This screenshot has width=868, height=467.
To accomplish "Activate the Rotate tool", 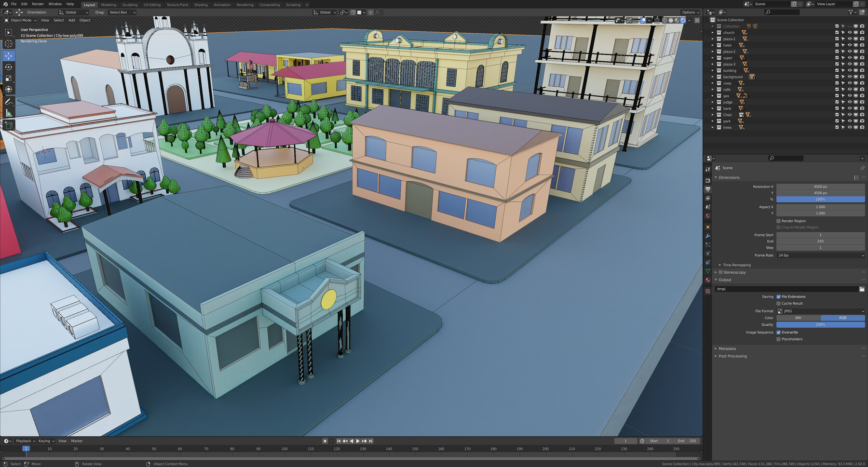I will [8, 67].
